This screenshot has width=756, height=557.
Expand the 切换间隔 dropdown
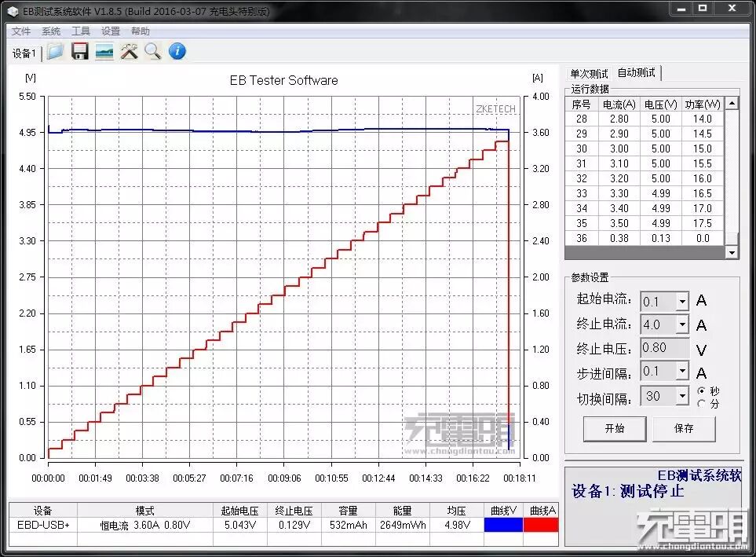(682, 396)
